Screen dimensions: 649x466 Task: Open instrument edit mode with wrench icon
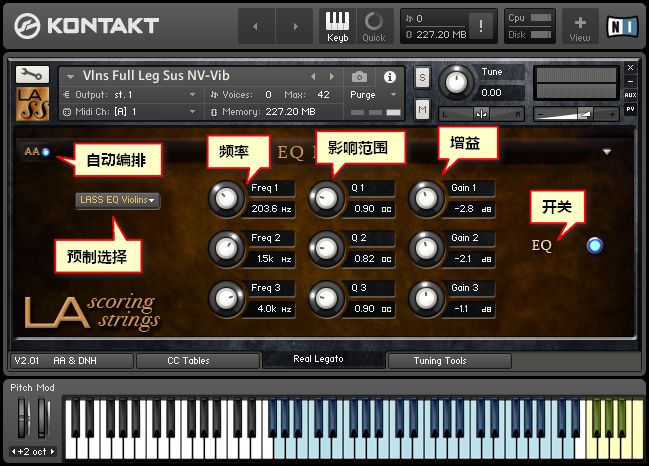[x=32, y=74]
